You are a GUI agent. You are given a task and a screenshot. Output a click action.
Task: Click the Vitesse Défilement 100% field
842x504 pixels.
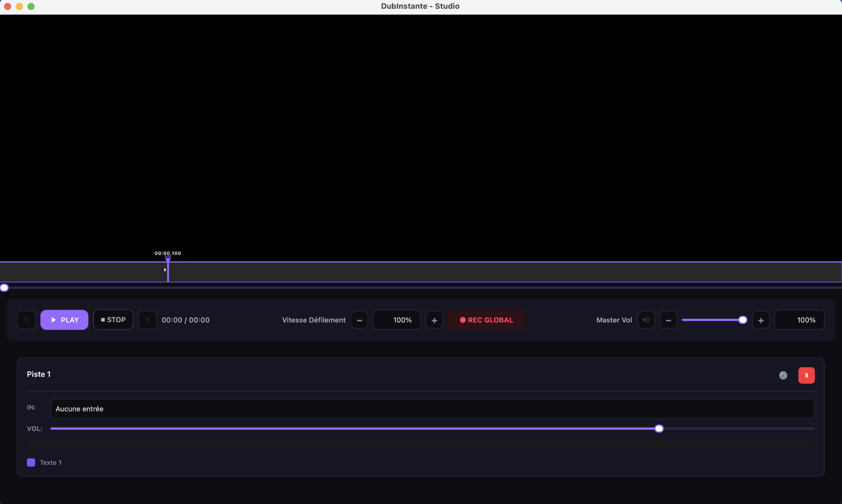click(397, 320)
